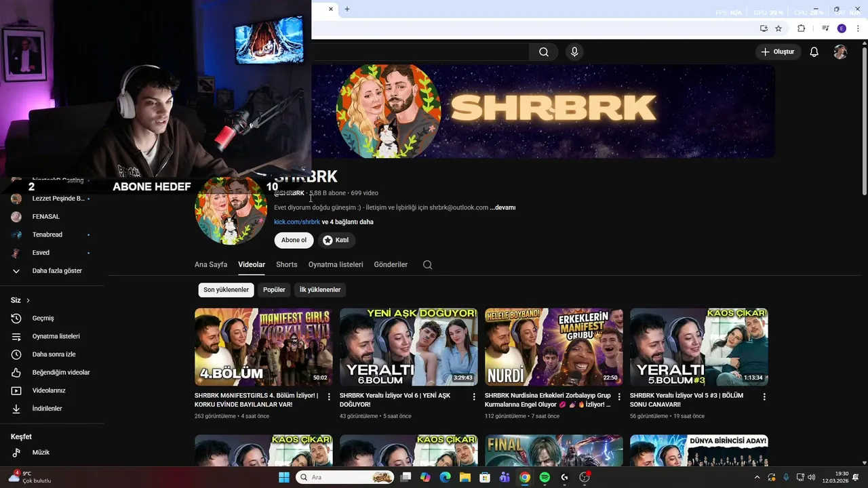
Task: Expand the Siz section chevron
Action: [x=28, y=300]
